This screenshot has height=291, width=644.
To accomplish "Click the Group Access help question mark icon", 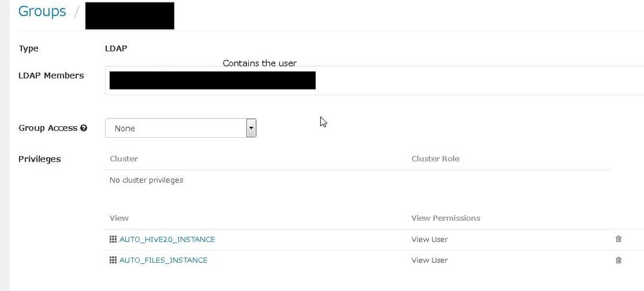I will click(83, 128).
